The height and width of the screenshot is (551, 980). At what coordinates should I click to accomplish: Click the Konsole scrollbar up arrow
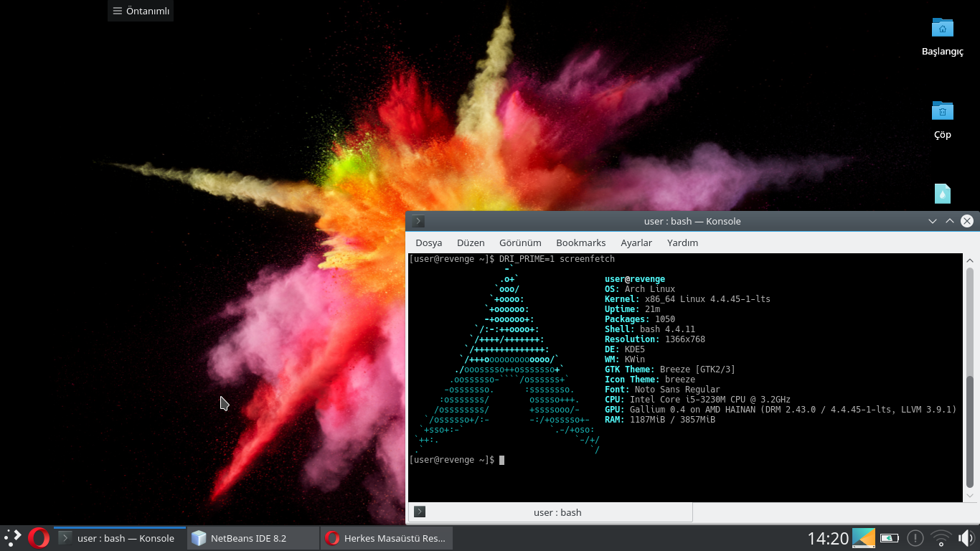tap(970, 260)
